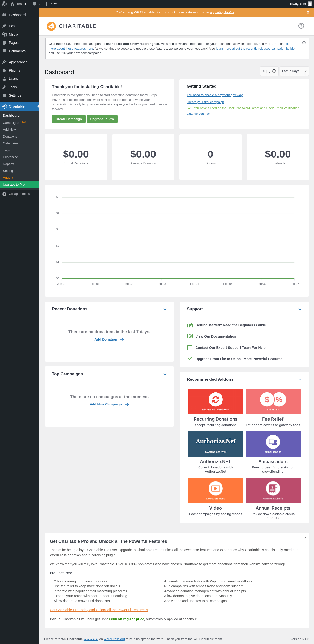
Task: Open the Test site home icon
Action: tap(13, 4)
